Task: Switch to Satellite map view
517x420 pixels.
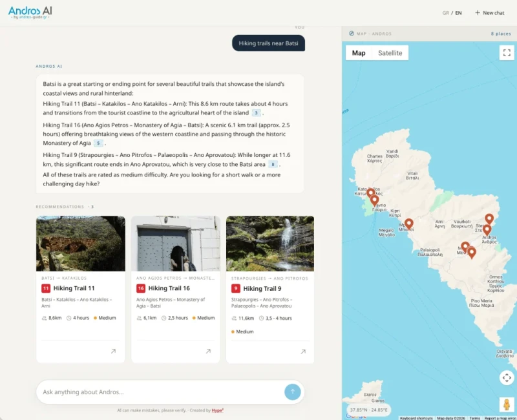Action: point(390,53)
